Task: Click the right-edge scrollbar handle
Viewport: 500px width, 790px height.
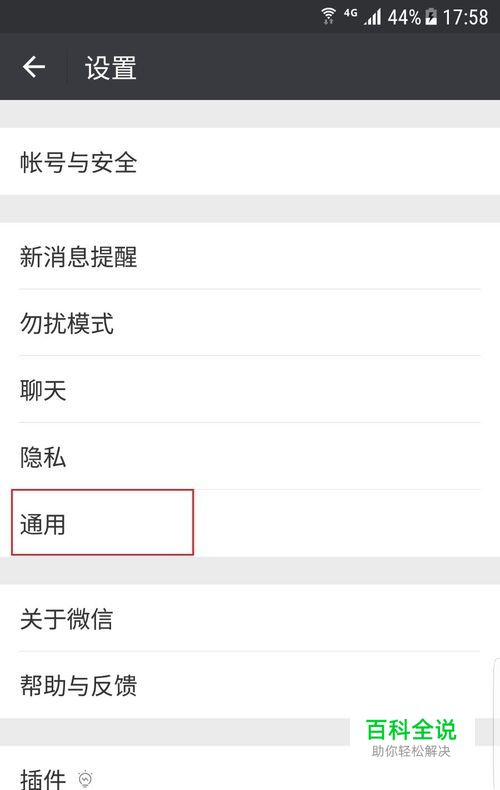Action: tap(496, 723)
